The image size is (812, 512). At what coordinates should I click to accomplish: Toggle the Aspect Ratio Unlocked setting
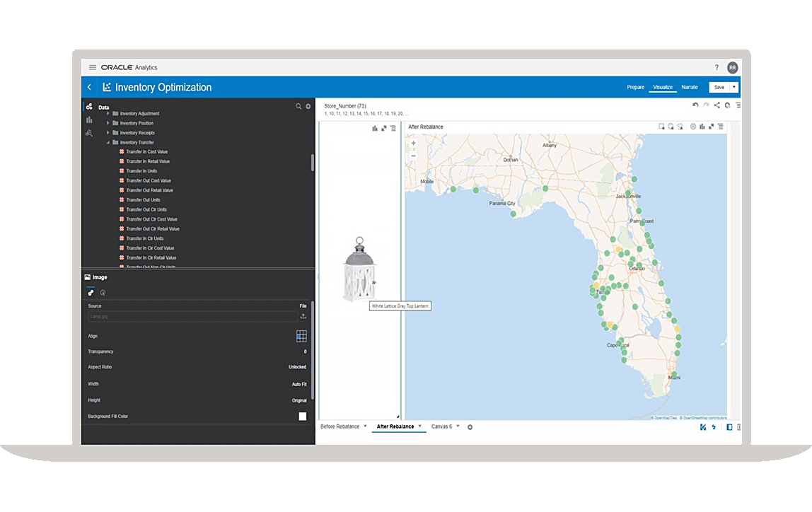click(x=297, y=367)
